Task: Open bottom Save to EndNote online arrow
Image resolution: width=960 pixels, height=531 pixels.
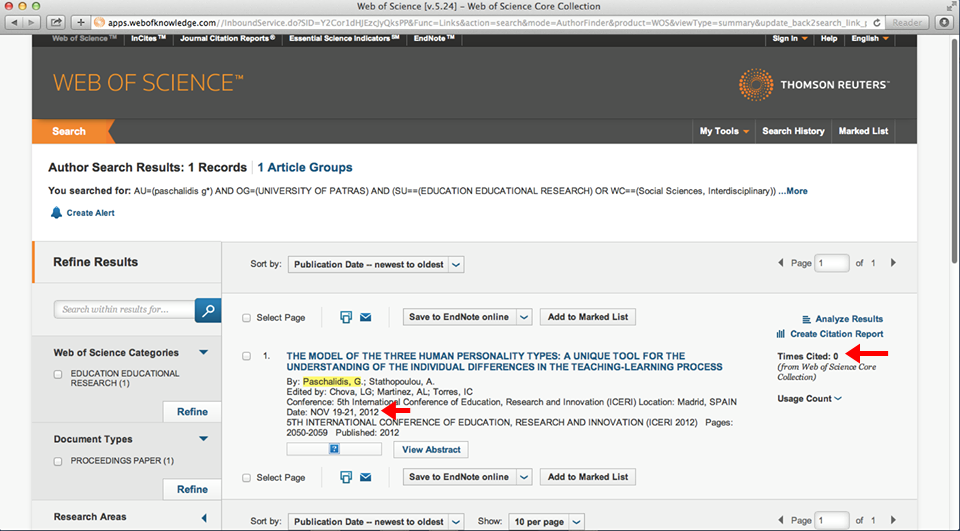Action: (524, 477)
